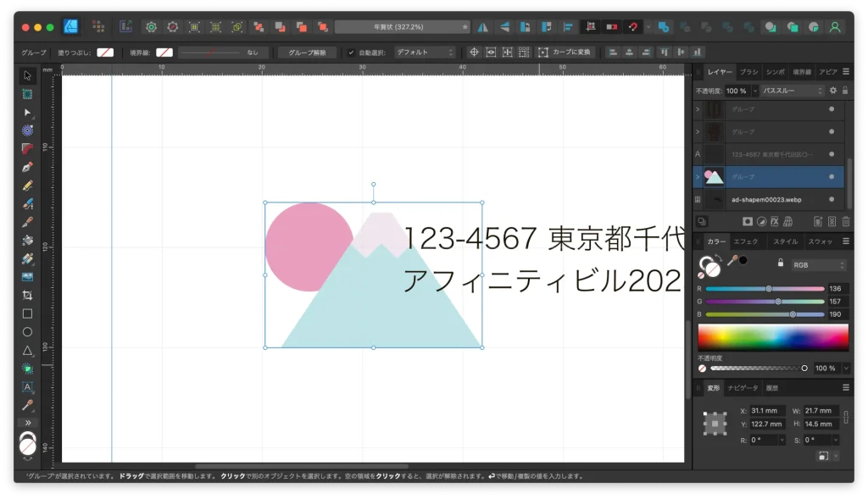Click the Adjustments half-circle icon
The image size is (868, 499).
(761, 221)
